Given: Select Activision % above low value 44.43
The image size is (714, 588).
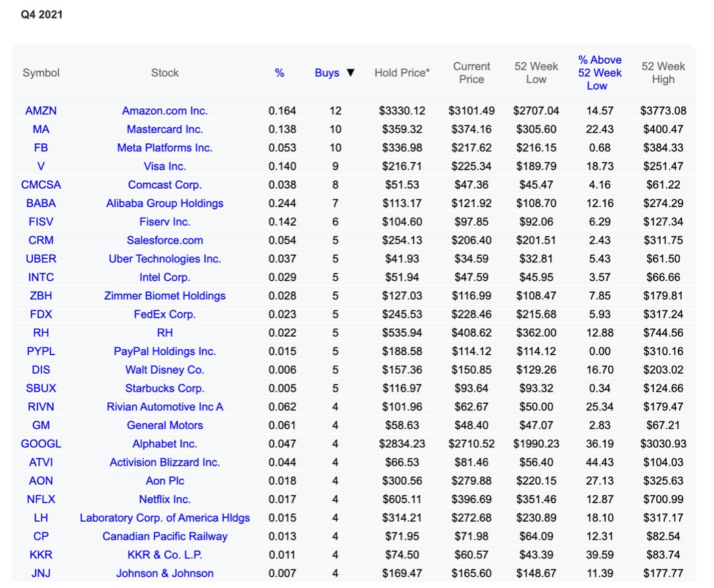Looking at the screenshot, I should click(x=600, y=462).
